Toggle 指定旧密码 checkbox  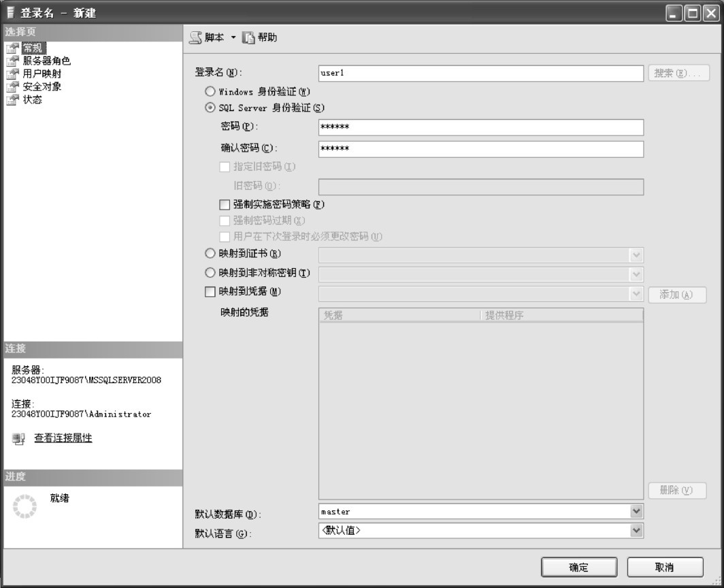tap(225, 167)
